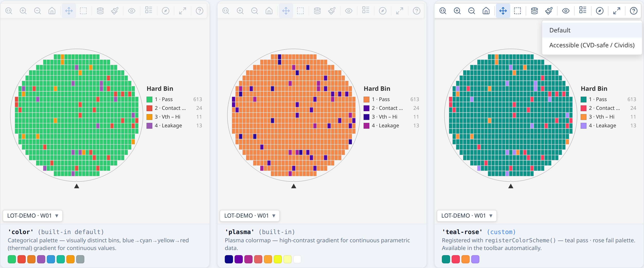
Task: Open color scheme paintbrush in 'color' panel
Action: click(115, 11)
